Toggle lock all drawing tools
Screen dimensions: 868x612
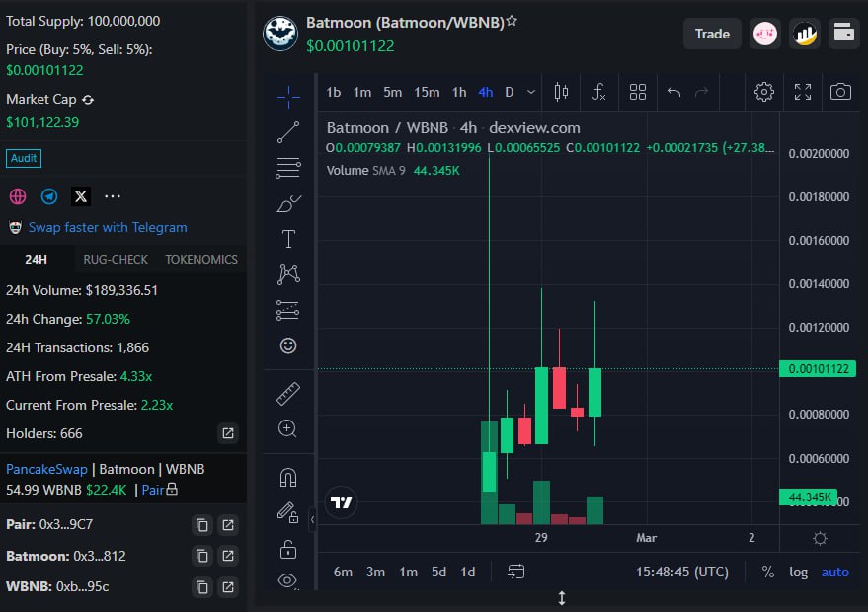(x=288, y=550)
